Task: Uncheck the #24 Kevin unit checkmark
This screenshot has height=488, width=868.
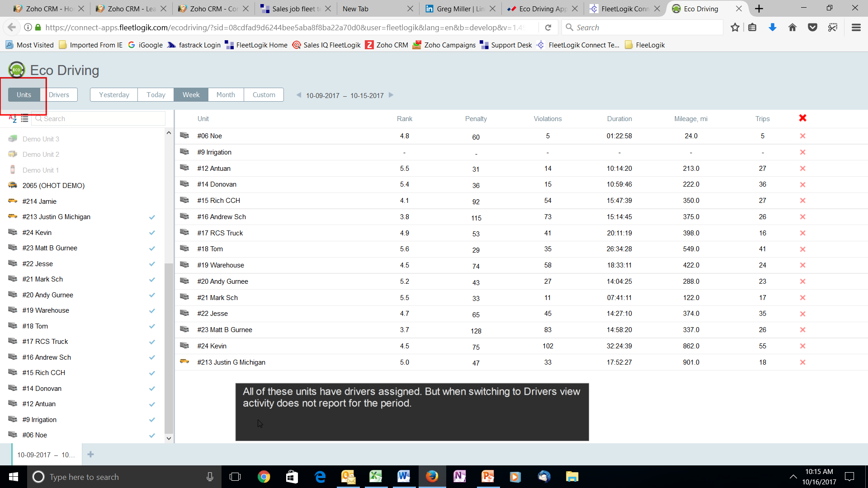Action: click(x=152, y=233)
